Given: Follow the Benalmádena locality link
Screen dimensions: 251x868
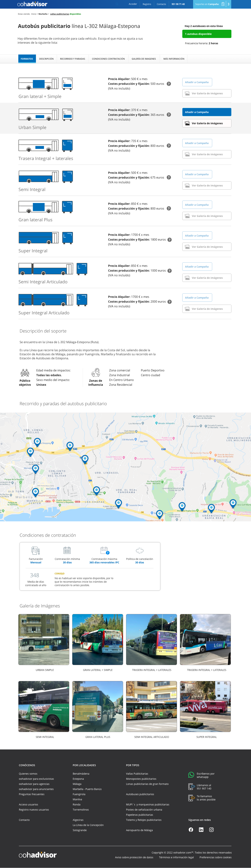Looking at the screenshot, I should tap(81, 774).
